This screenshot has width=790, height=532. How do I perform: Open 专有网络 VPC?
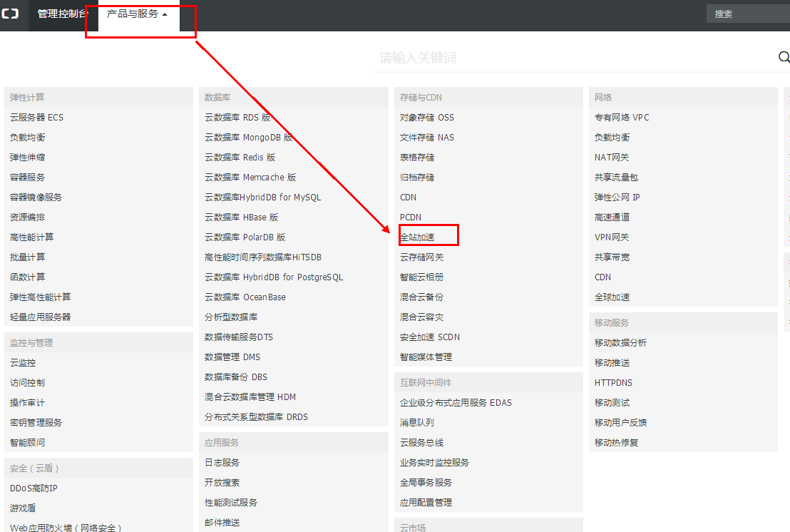(622, 118)
